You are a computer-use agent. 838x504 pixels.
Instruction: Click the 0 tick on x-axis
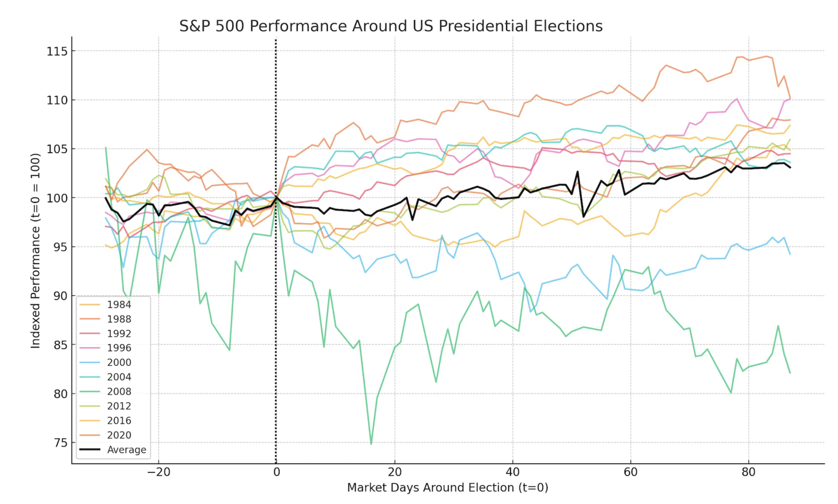[276, 472]
